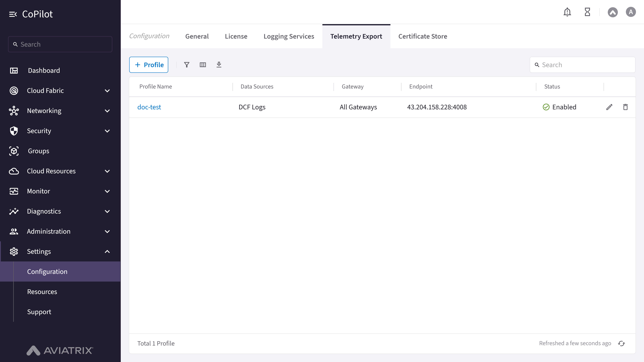Image resolution: width=644 pixels, height=362 pixels.
Task: Click the Cloud Fabric icon
Action: click(x=14, y=91)
